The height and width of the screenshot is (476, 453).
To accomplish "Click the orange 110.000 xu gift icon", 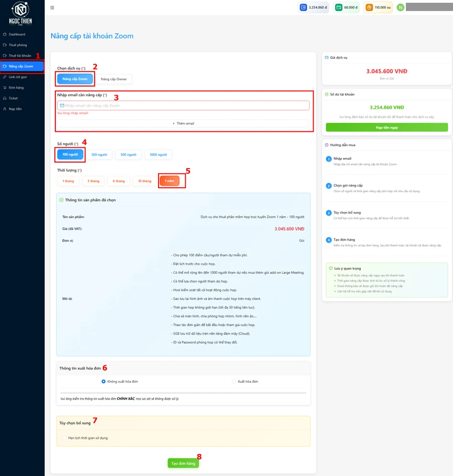I will [369, 8].
